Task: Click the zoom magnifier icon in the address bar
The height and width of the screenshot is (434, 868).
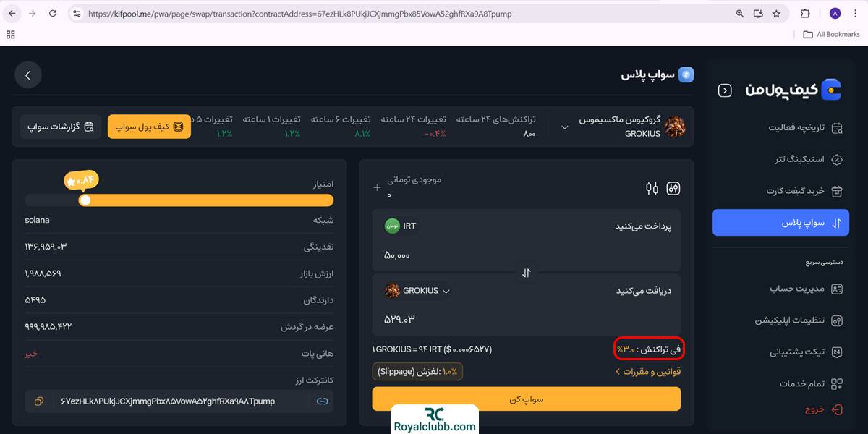Action: coord(740,13)
